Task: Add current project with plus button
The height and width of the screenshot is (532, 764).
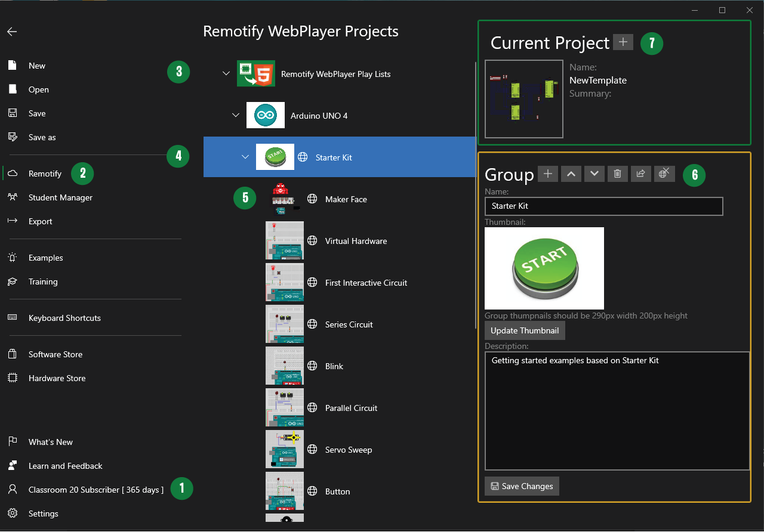Action: tap(623, 42)
